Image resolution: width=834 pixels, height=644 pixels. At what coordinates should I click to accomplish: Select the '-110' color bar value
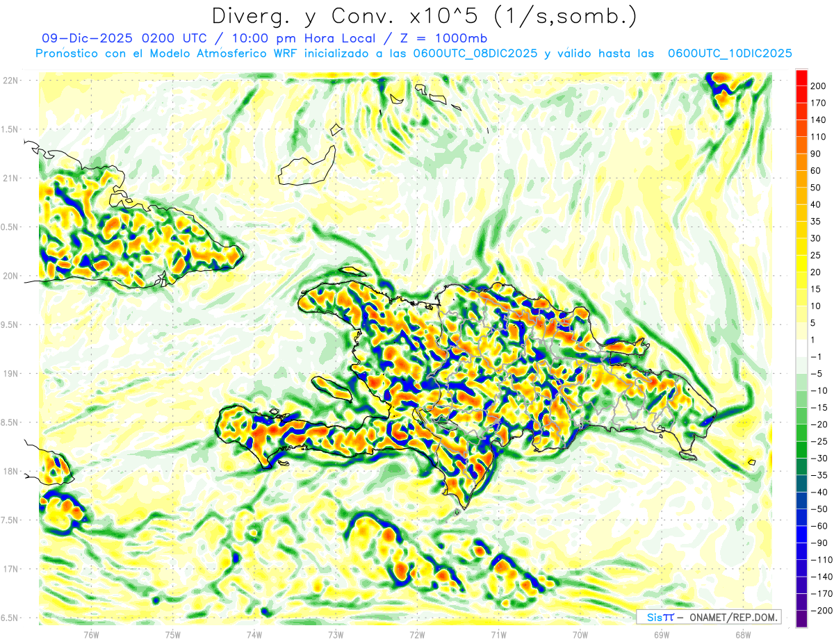pyautogui.click(x=821, y=560)
